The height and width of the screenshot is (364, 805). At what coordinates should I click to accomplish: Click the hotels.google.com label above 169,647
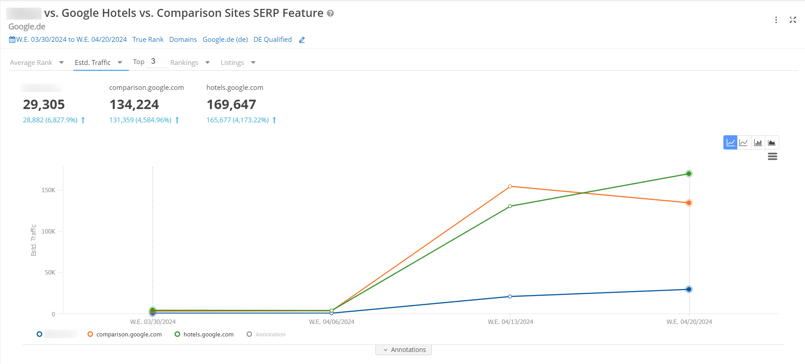[235, 88]
